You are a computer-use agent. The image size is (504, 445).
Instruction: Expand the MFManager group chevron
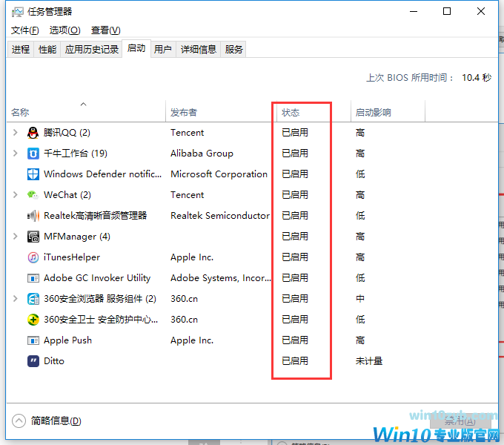(x=16, y=237)
